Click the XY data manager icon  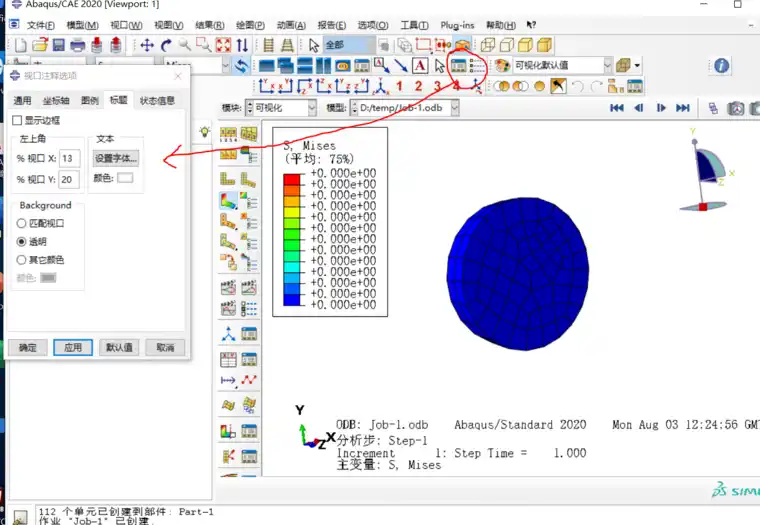tap(249, 359)
